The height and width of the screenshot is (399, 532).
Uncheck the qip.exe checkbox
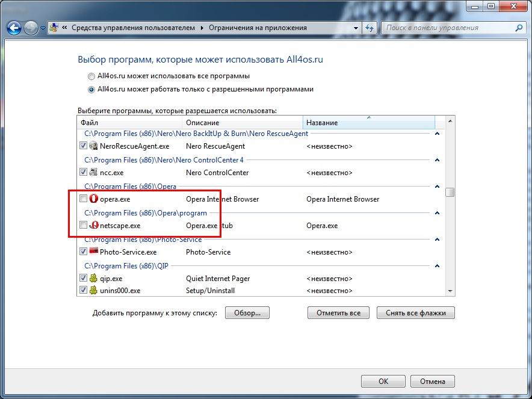pyautogui.click(x=83, y=278)
